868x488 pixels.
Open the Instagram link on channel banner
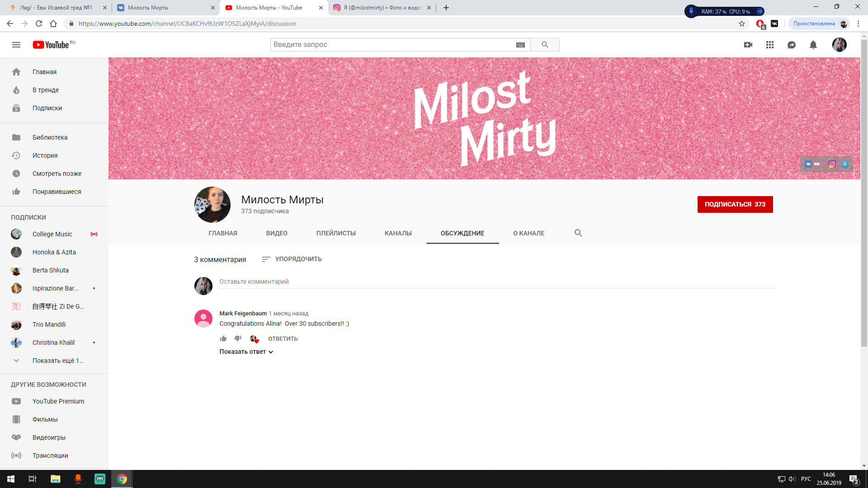pyautogui.click(x=832, y=164)
